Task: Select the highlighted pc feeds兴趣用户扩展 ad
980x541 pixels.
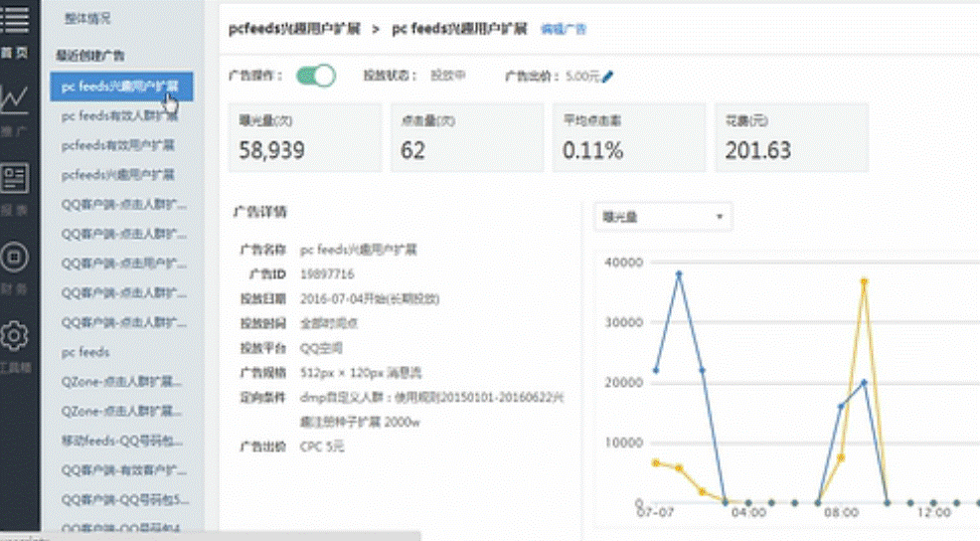Action: [x=121, y=87]
